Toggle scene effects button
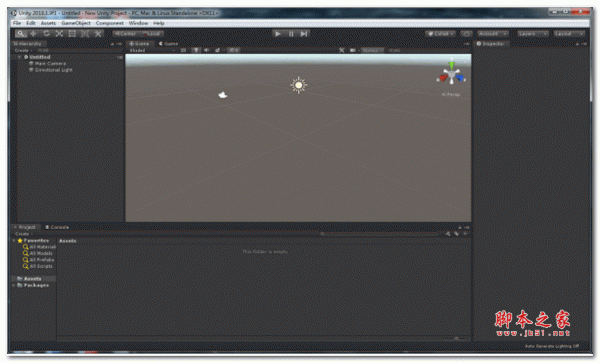The image size is (600, 363). pyautogui.click(x=218, y=50)
